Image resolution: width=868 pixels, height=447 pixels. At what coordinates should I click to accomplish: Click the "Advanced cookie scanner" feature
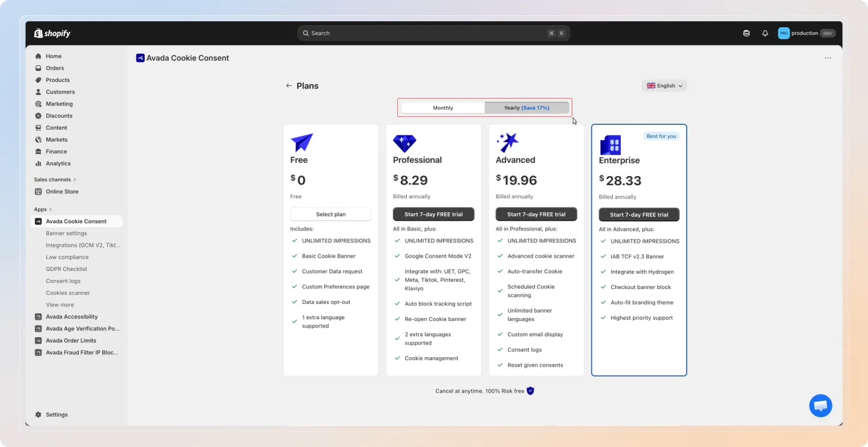[x=541, y=256]
